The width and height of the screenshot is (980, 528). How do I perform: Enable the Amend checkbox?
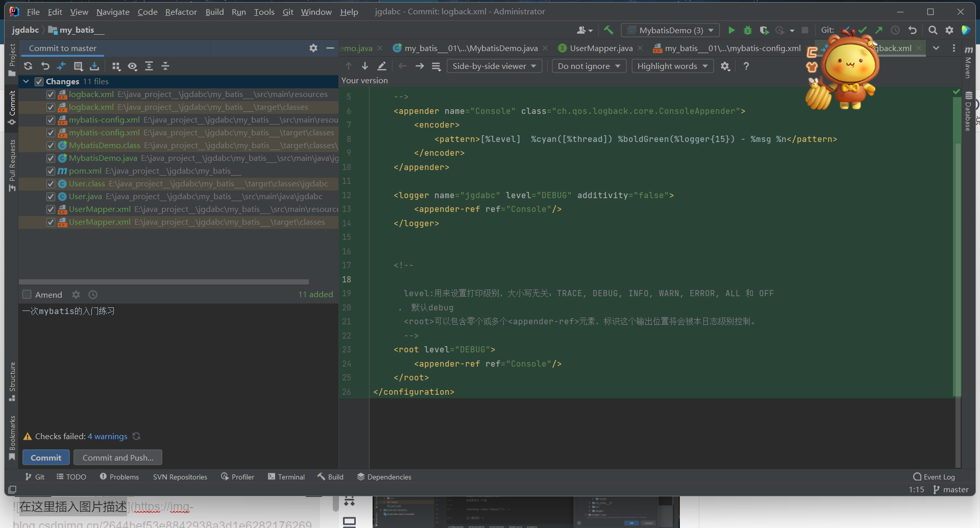pos(27,295)
